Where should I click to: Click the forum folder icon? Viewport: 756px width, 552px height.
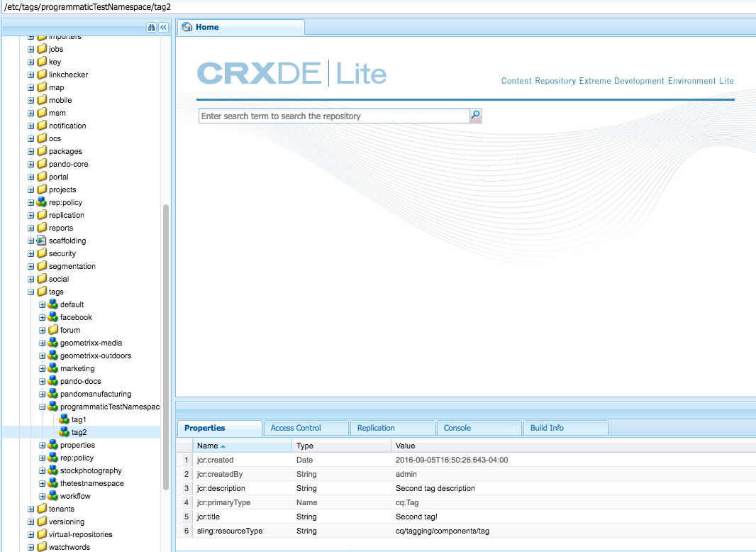(53, 330)
